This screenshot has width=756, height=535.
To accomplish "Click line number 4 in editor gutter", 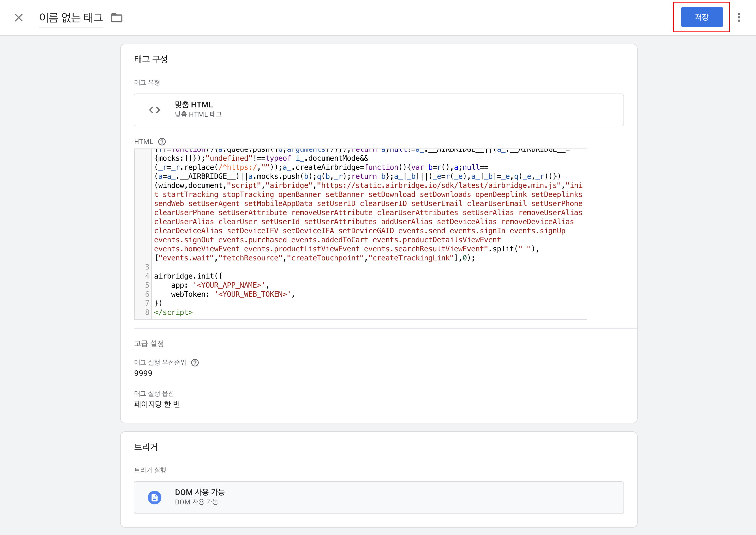I will coord(147,276).
